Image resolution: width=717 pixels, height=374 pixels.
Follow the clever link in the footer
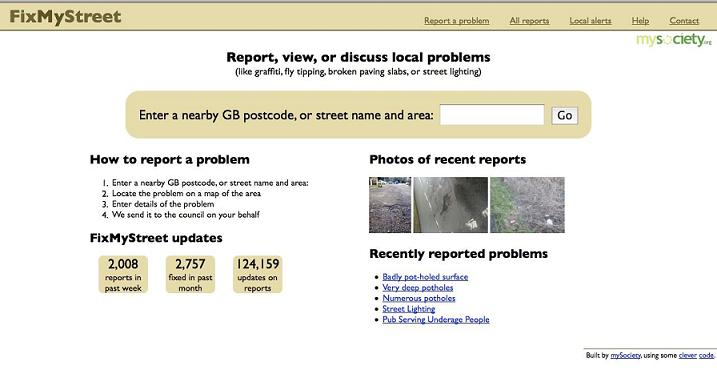(687, 355)
